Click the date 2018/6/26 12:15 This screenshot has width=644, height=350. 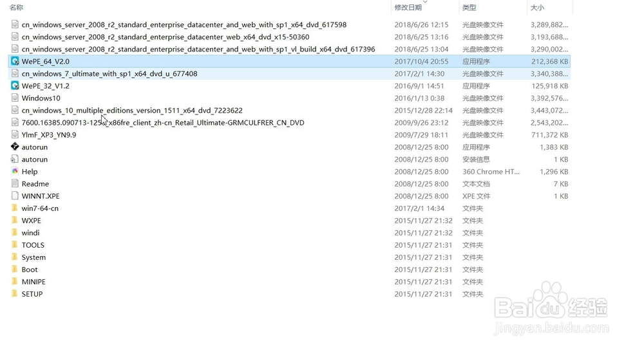pos(421,24)
